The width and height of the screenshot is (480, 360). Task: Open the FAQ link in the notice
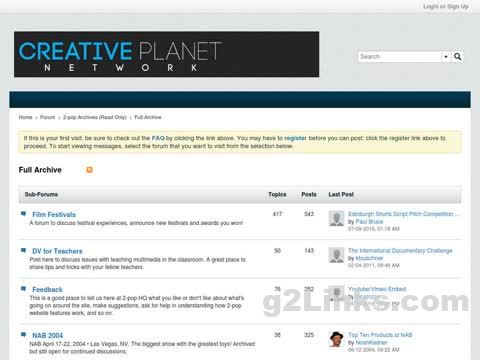pyautogui.click(x=158, y=138)
